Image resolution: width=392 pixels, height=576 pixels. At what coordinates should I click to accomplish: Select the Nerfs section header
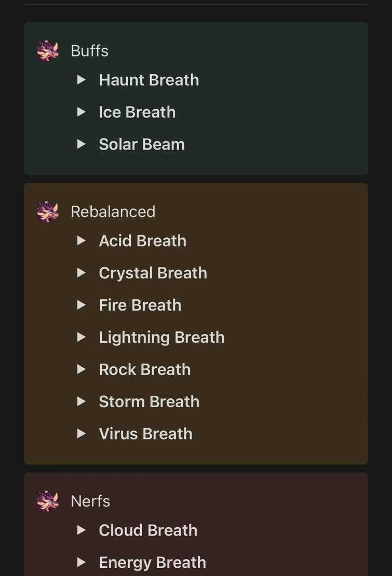point(90,501)
